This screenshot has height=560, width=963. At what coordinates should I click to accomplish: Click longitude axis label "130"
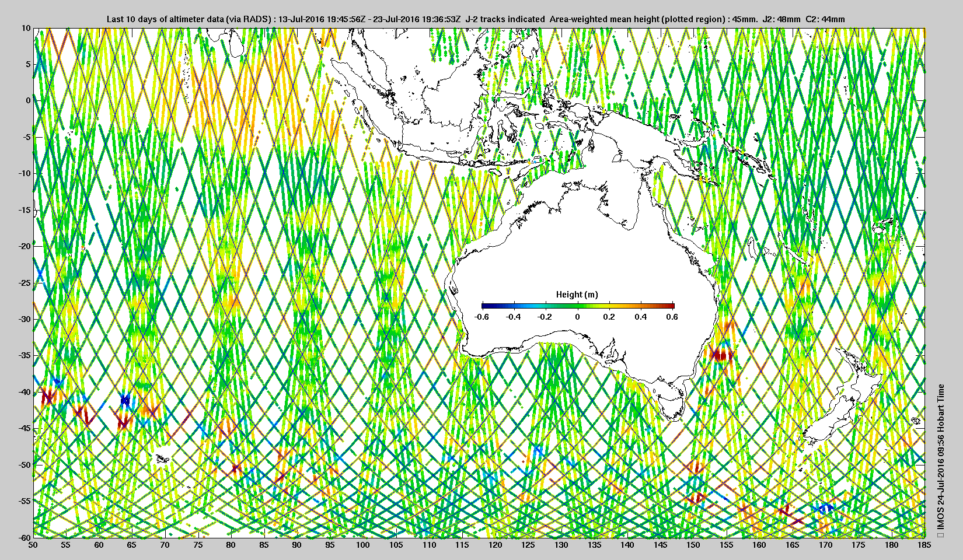coord(561,545)
